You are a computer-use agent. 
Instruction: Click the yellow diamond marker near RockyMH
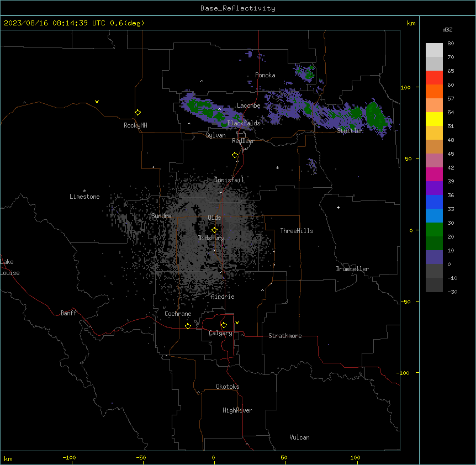click(137, 113)
